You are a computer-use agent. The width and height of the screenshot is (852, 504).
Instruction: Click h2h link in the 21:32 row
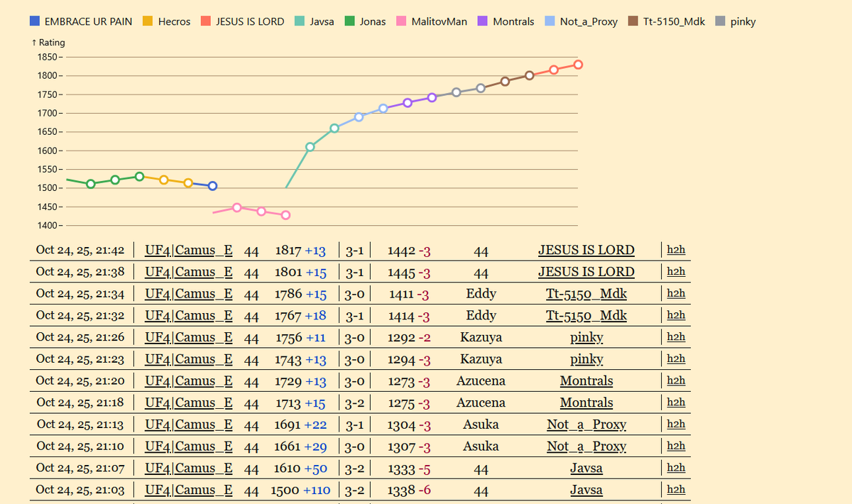pyautogui.click(x=677, y=315)
